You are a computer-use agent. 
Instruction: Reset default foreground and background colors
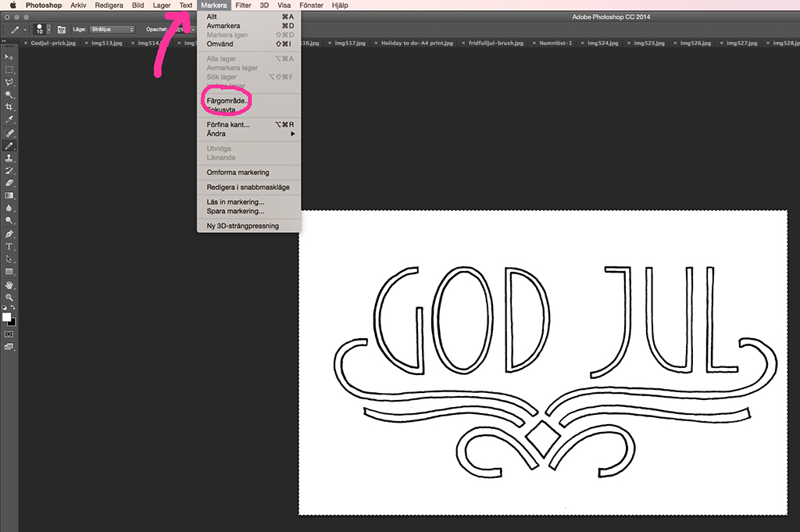point(5,308)
